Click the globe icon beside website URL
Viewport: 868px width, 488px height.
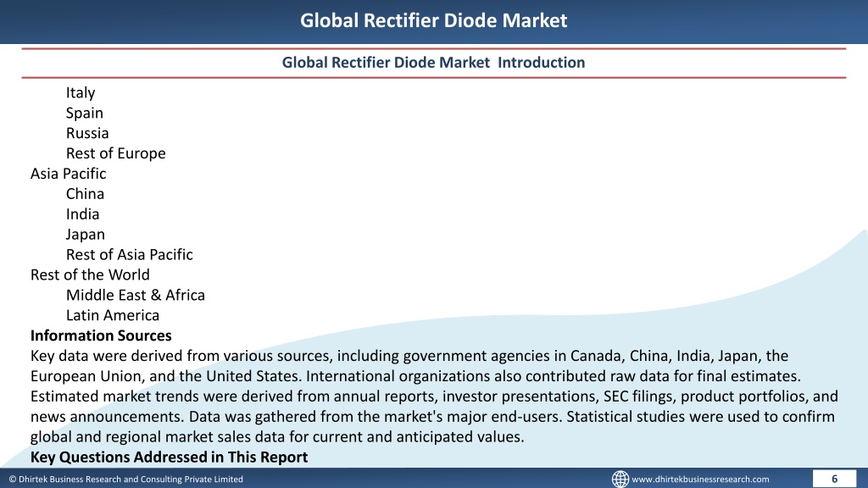pyautogui.click(x=620, y=479)
